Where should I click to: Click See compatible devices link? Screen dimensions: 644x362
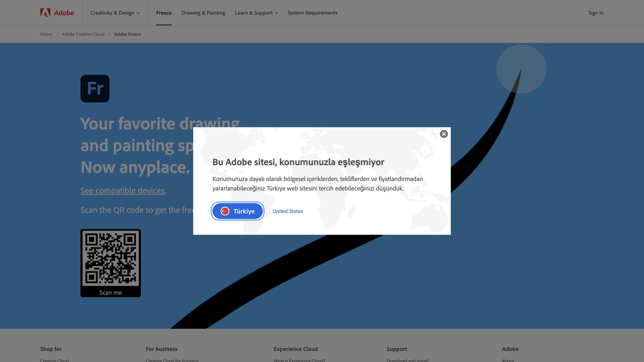[123, 190]
